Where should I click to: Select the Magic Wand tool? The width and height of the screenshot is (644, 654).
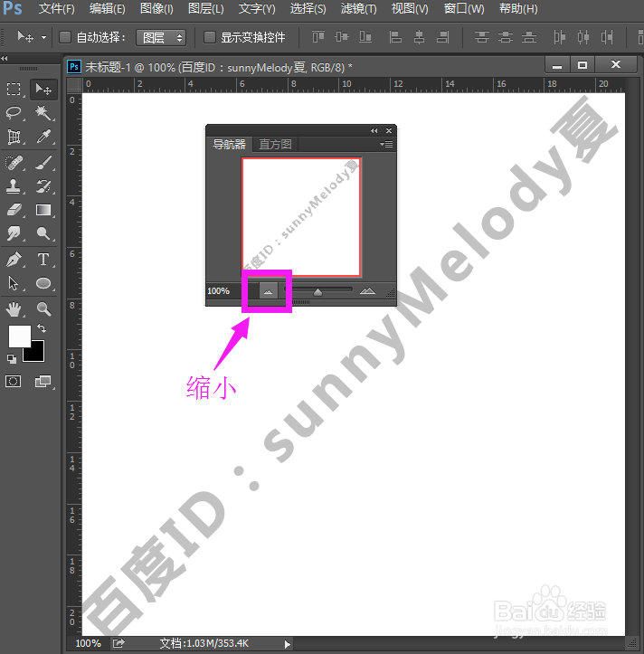[43, 113]
